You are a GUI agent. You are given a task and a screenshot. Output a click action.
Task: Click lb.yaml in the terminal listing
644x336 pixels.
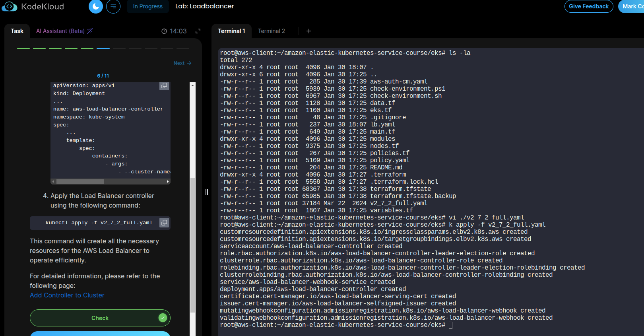(x=382, y=124)
